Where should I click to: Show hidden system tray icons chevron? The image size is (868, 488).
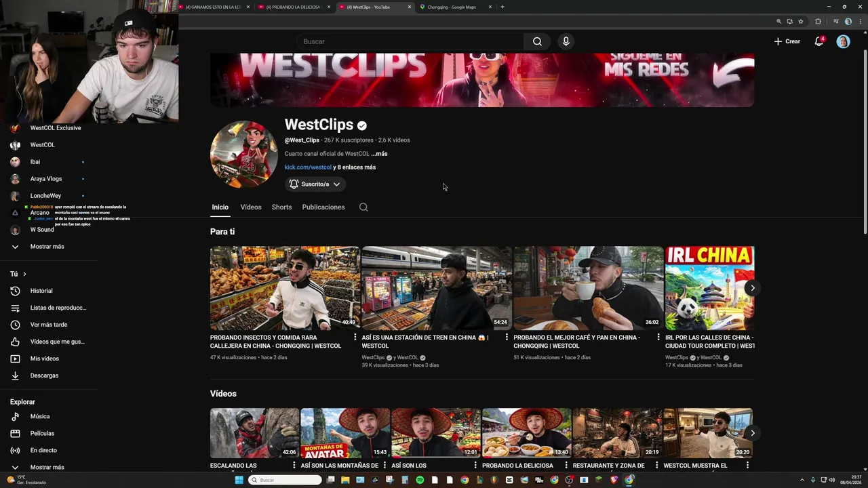(x=804, y=480)
